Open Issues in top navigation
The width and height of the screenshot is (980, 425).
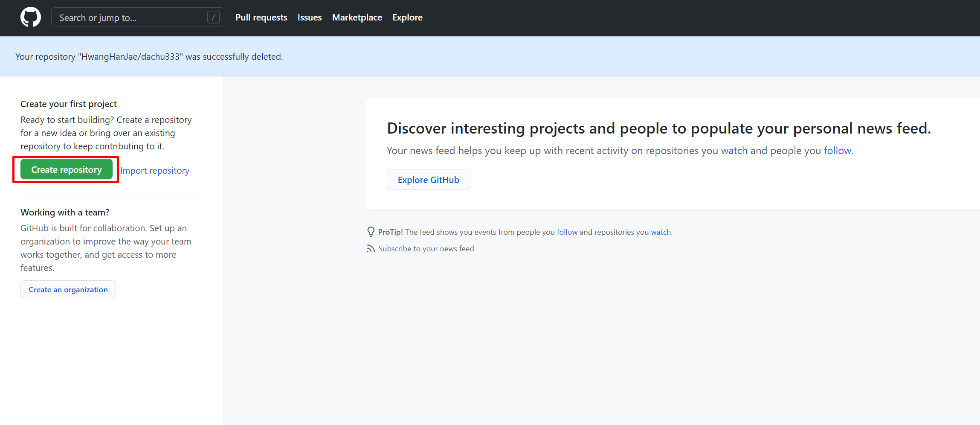(310, 17)
